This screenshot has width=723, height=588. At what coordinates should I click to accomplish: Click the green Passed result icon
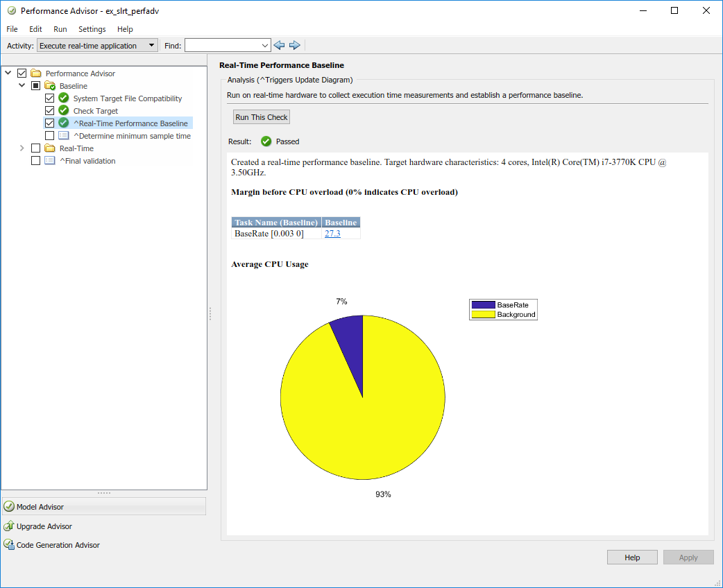coord(266,141)
